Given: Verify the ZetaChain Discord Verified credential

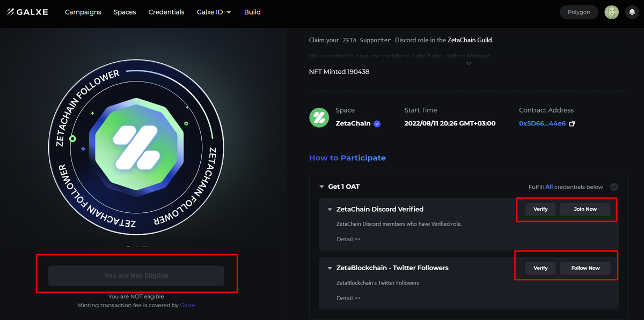Looking at the screenshot, I should click(540, 209).
